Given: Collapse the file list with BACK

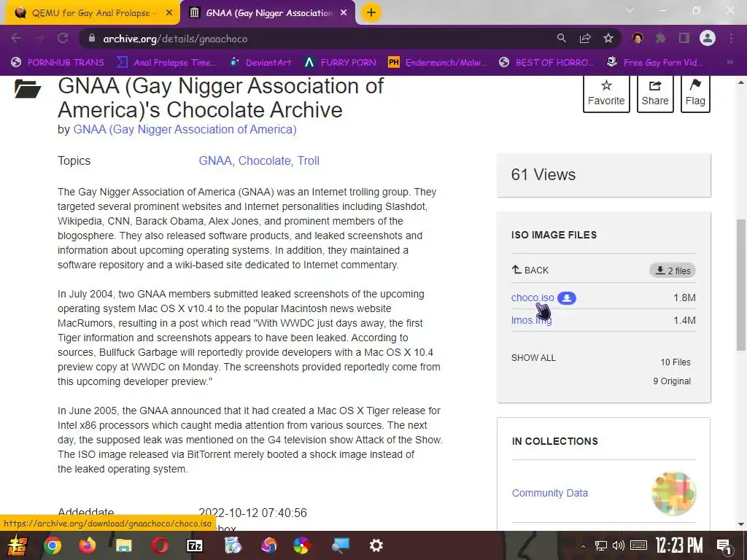Looking at the screenshot, I should [x=530, y=271].
